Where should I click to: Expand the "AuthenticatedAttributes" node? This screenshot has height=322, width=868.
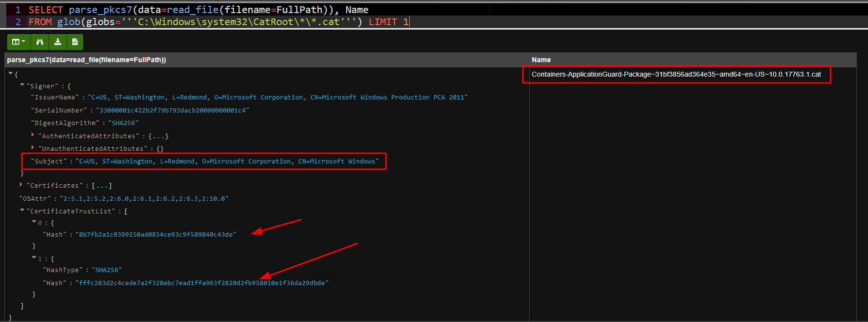[x=33, y=135]
